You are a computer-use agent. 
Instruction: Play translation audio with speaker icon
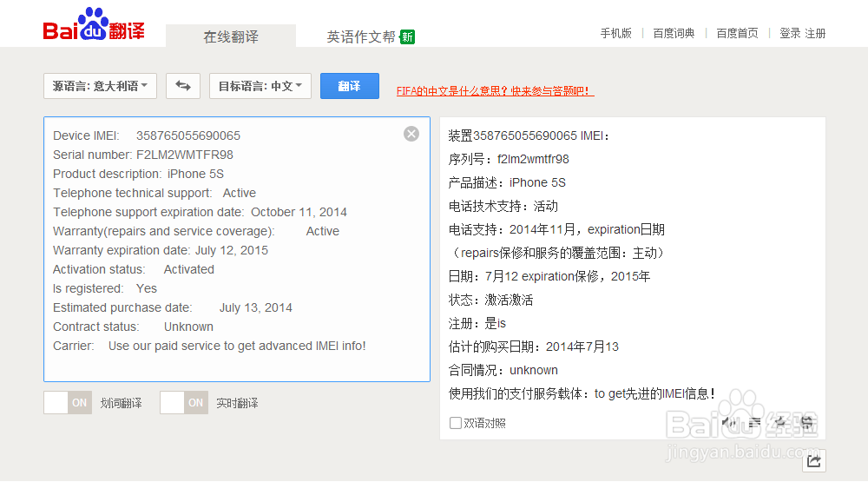pos(728,423)
